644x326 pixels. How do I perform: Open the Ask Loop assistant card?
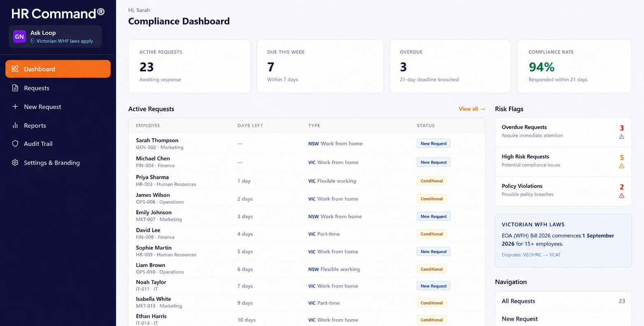pyautogui.click(x=55, y=37)
